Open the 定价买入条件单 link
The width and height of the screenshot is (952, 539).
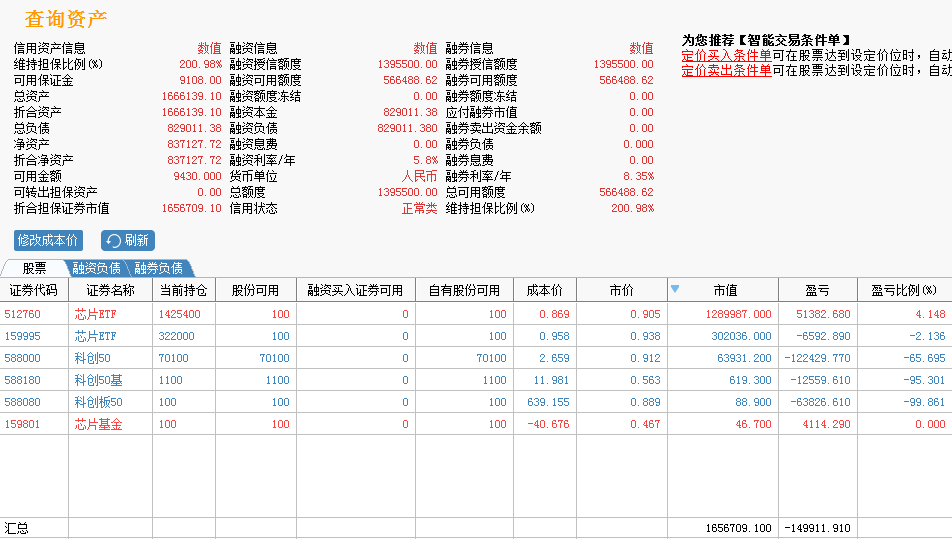726,55
